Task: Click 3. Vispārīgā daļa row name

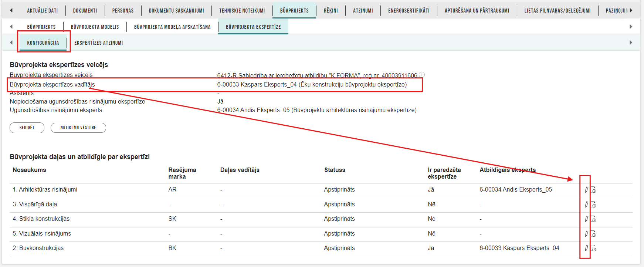Action: click(x=35, y=205)
